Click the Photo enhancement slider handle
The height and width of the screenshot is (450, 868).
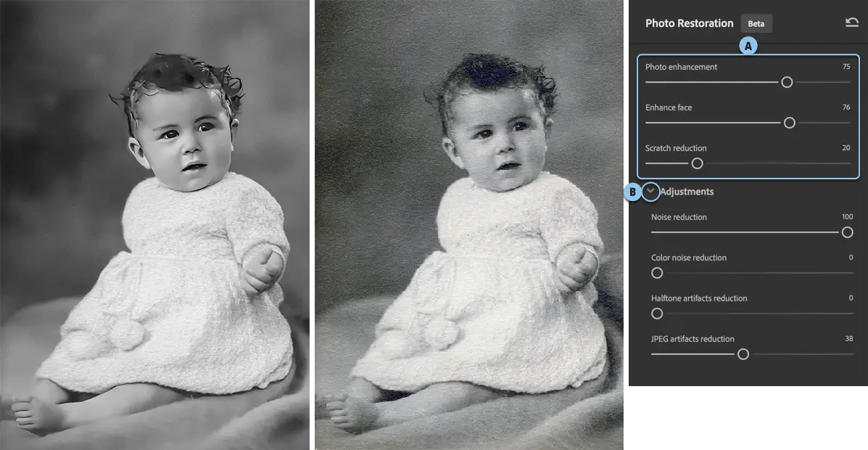pos(787,82)
